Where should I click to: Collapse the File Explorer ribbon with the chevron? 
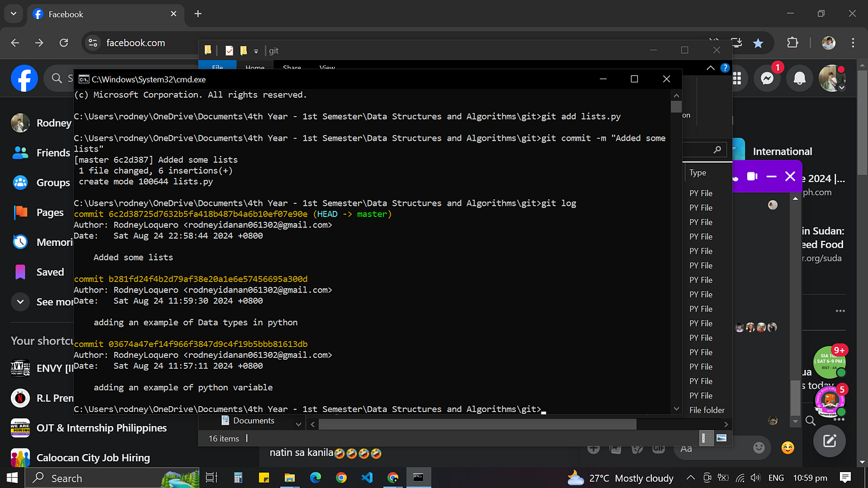710,67
